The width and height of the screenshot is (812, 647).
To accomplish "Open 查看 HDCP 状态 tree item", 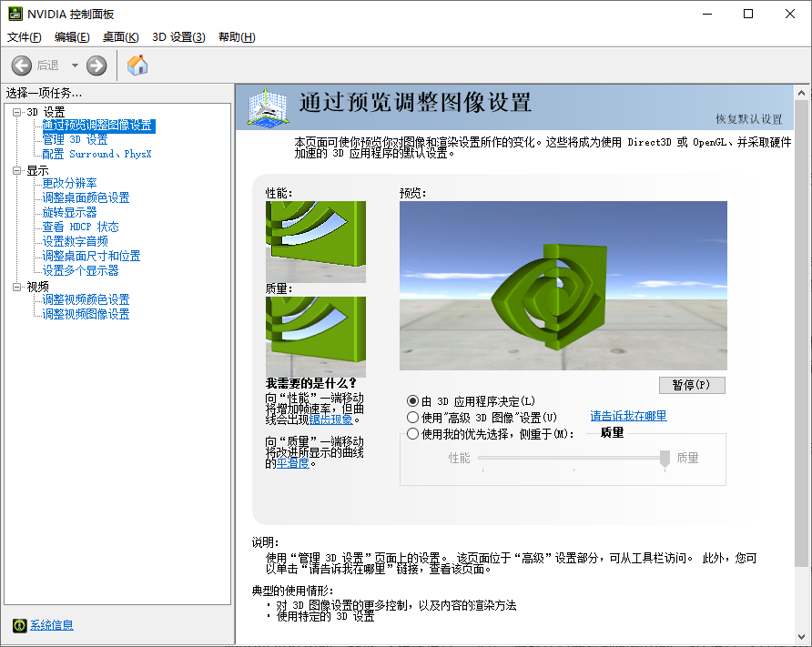I will [x=80, y=227].
